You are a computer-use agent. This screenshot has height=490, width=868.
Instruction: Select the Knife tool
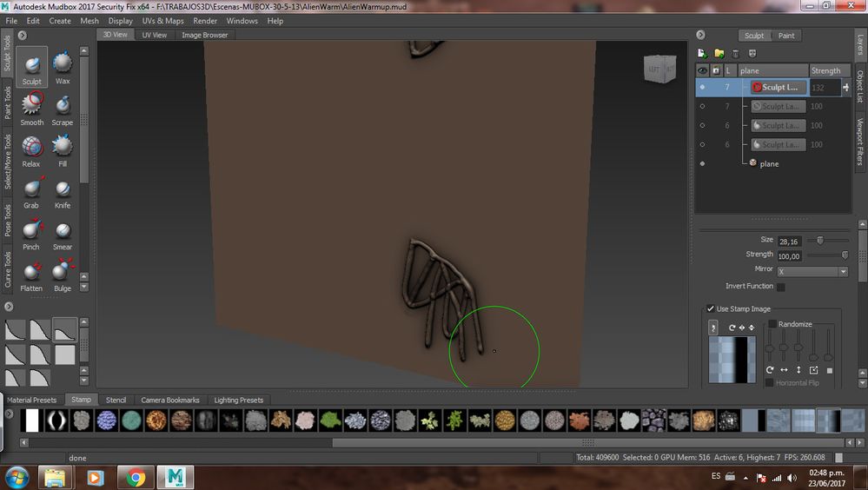click(x=63, y=192)
